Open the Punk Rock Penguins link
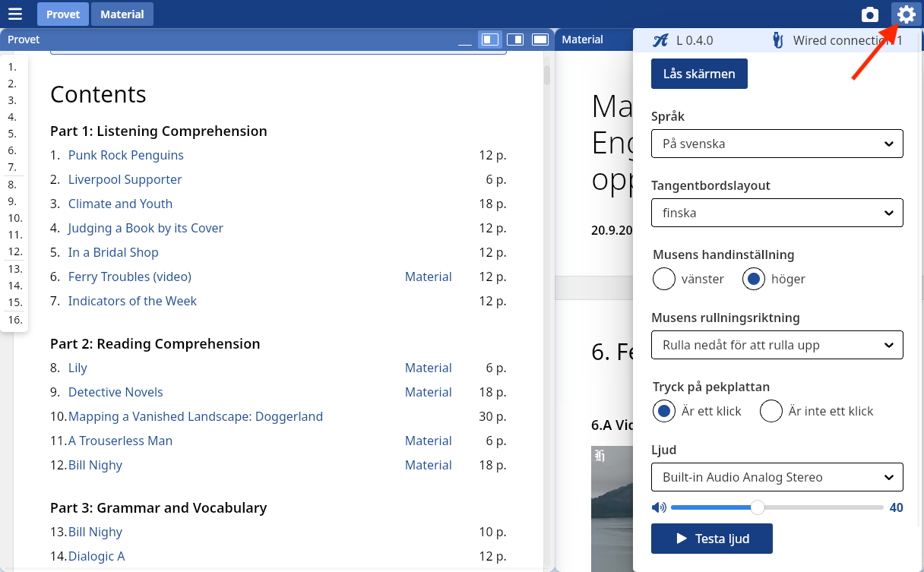The width and height of the screenshot is (924, 572). coord(125,155)
